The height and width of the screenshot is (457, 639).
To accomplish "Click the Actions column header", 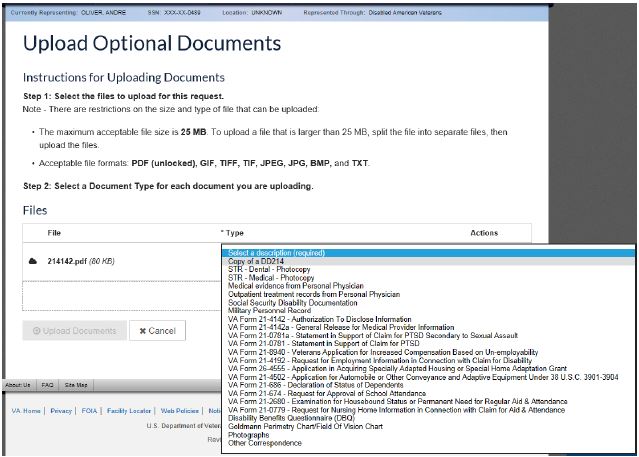I will point(484,233).
